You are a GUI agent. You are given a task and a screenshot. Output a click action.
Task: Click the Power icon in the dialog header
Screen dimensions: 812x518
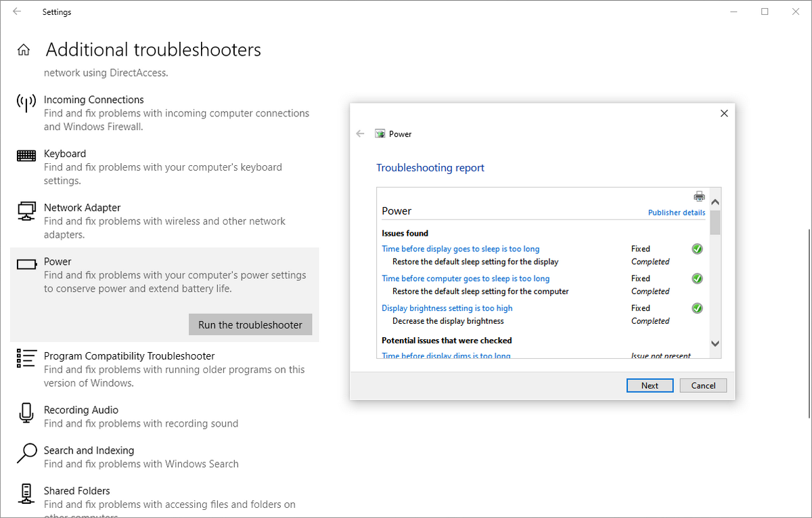380,133
